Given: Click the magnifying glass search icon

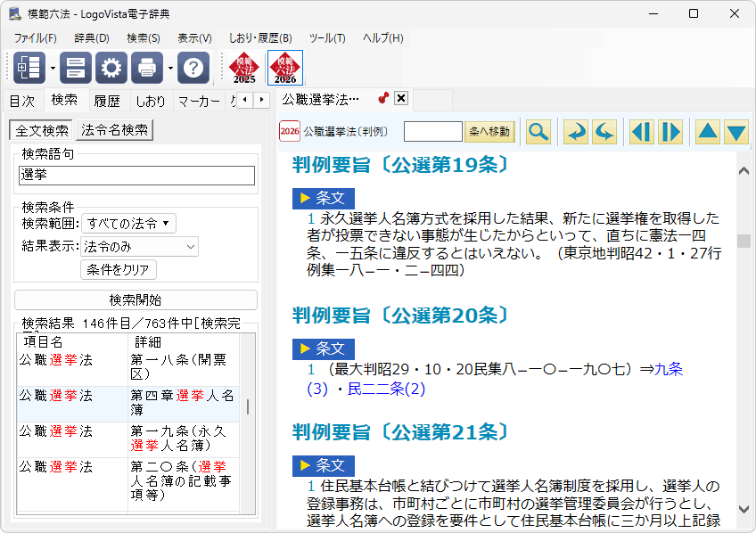Looking at the screenshot, I should point(538,132).
